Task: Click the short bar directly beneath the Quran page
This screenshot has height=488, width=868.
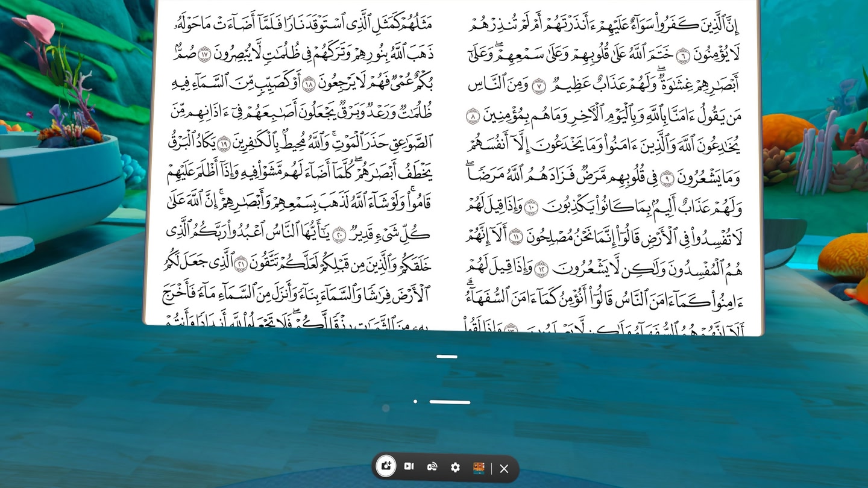Action: pyautogui.click(x=447, y=357)
